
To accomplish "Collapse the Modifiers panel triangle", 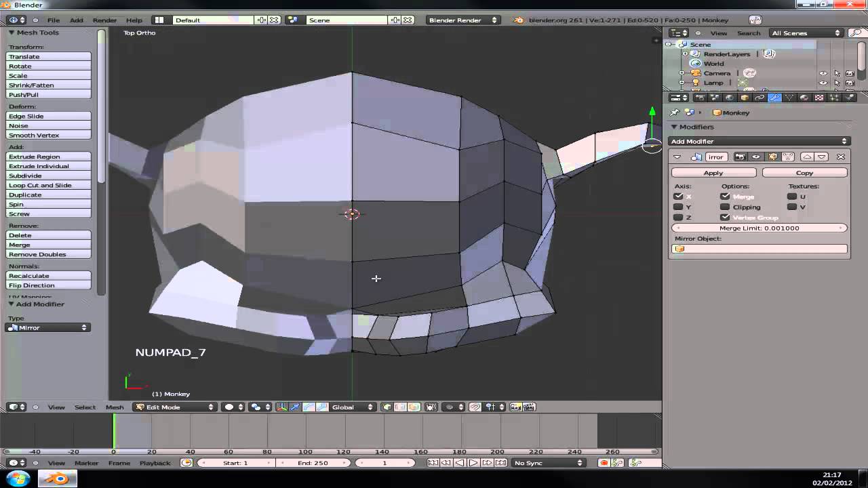I will [674, 127].
